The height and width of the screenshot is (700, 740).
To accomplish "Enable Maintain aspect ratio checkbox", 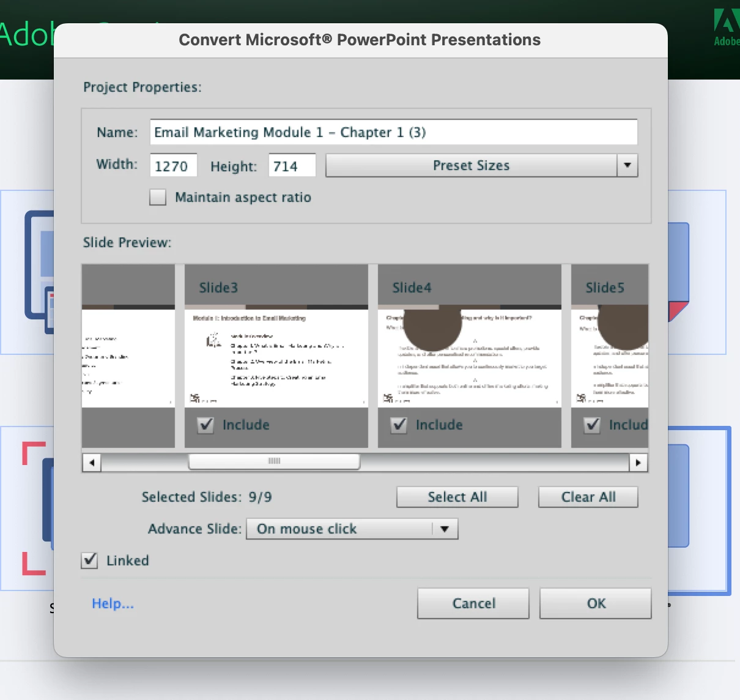I will [x=158, y=197].
